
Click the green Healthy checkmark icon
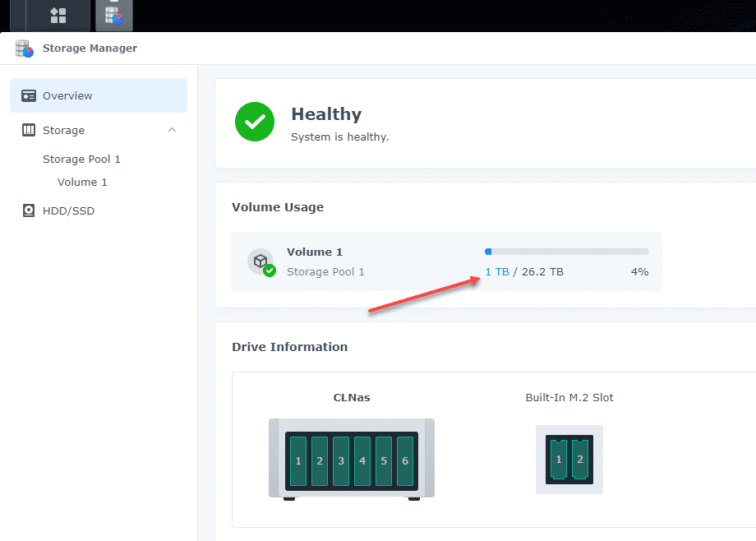coord(255,121)
